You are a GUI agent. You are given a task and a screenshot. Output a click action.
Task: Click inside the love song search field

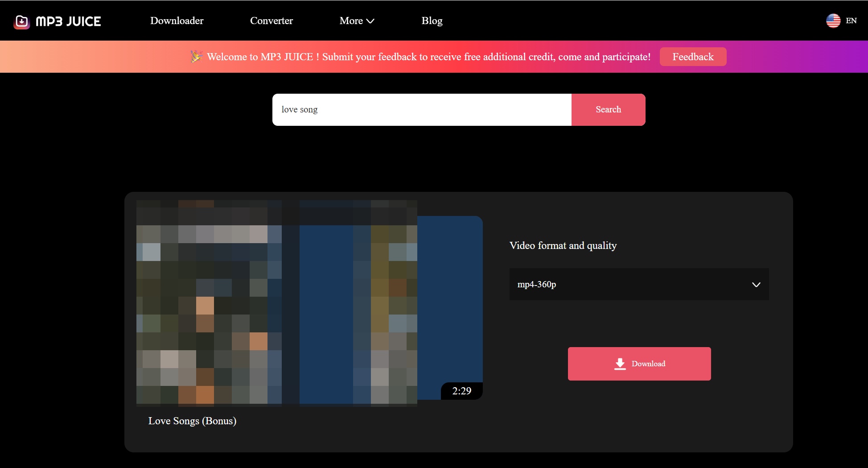pos(421,109)
